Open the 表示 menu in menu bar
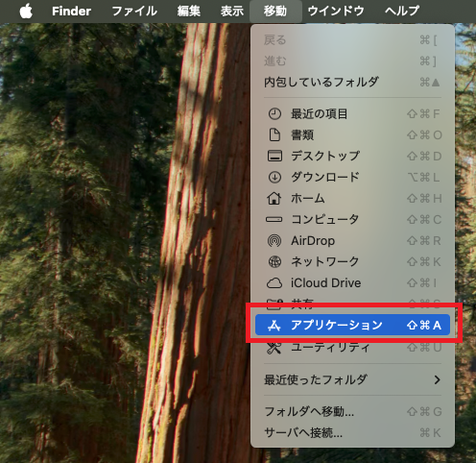The height and width of the screenshot is (463, 476). 232,12
